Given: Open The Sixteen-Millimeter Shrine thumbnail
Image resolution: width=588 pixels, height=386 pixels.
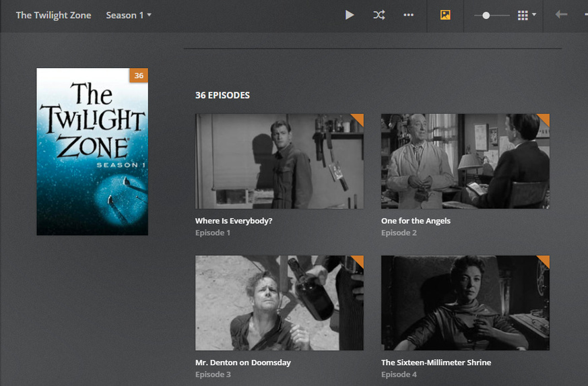Looking at the screenshot, I should point(465,302).
